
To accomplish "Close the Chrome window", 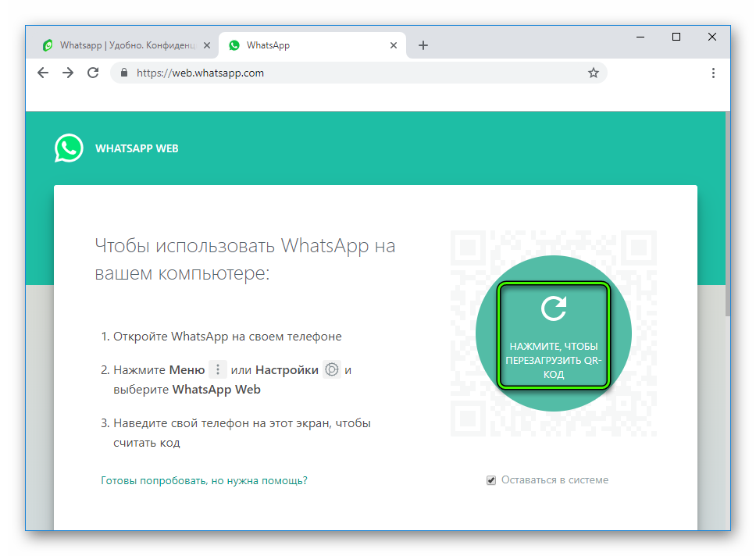I will click(x=711, y=37).
